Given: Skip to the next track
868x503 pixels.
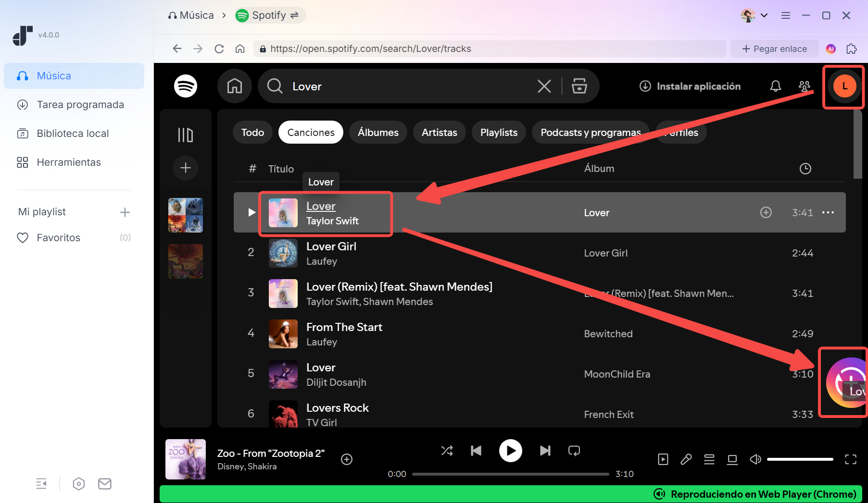Looking at the screenshot, I should click(x=545, y=451).
